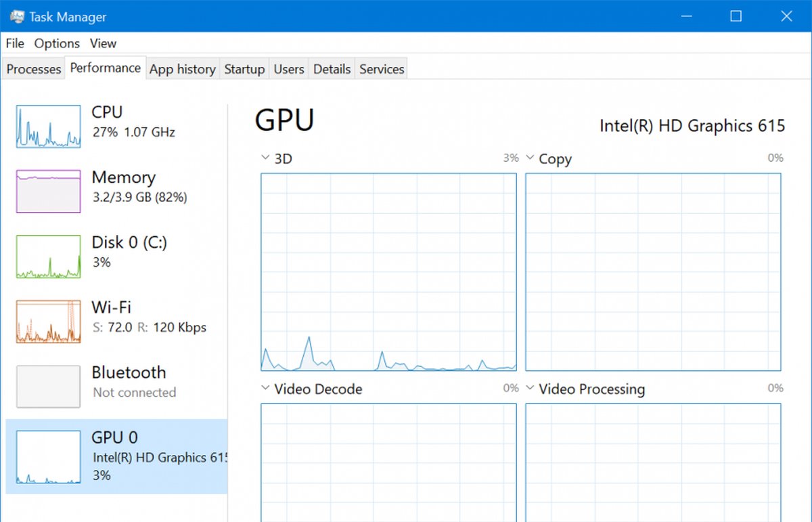812x522 pixels.
Task: Switch to the Processes tab
Action: tap(33, 68)
